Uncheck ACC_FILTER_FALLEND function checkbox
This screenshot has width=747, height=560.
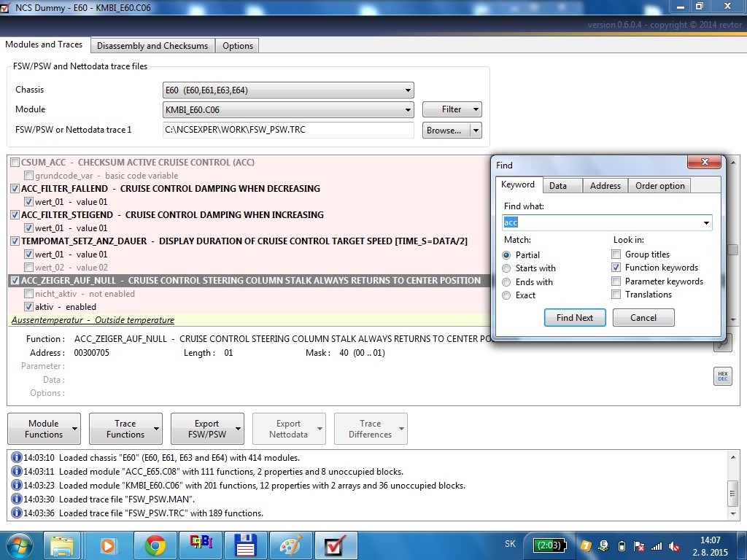[x=15, y=189]
